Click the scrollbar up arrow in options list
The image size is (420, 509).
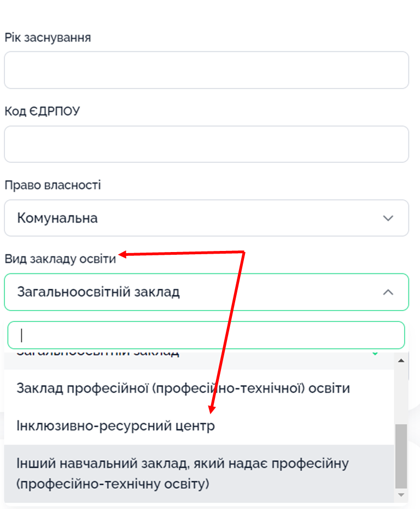pos(401,360)
